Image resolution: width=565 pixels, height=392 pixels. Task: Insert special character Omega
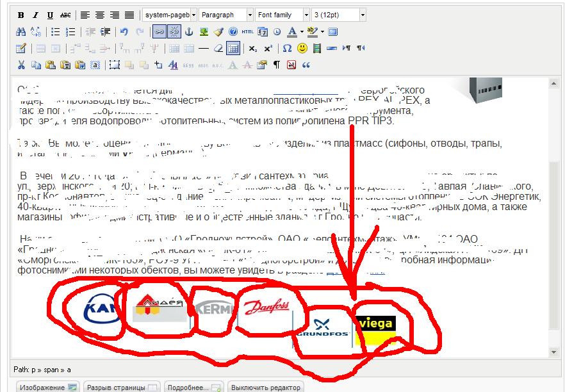287,48
